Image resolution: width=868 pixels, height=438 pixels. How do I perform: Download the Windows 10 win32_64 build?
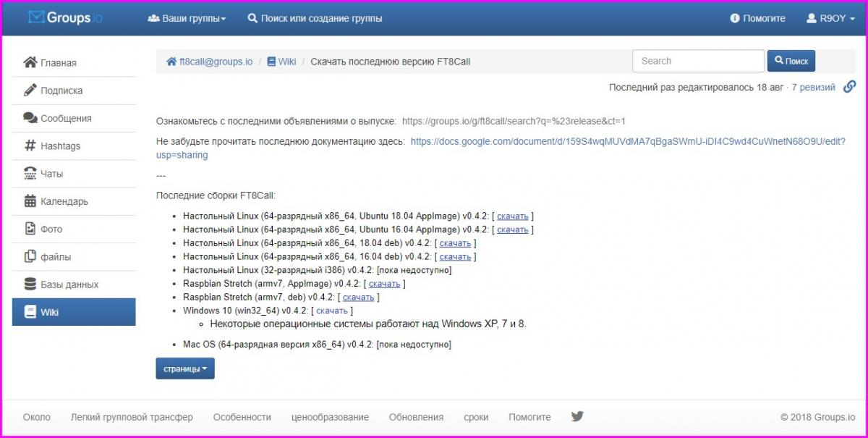pyautogui.click(x=332, y=311)
